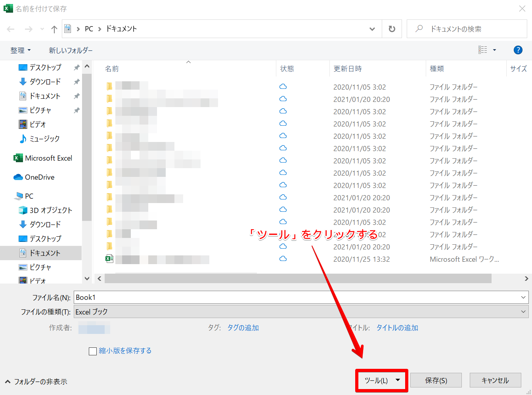Open ミュージック folder in quick access
The width and height of the screenshot is (532, 395).
coord(44,139)
